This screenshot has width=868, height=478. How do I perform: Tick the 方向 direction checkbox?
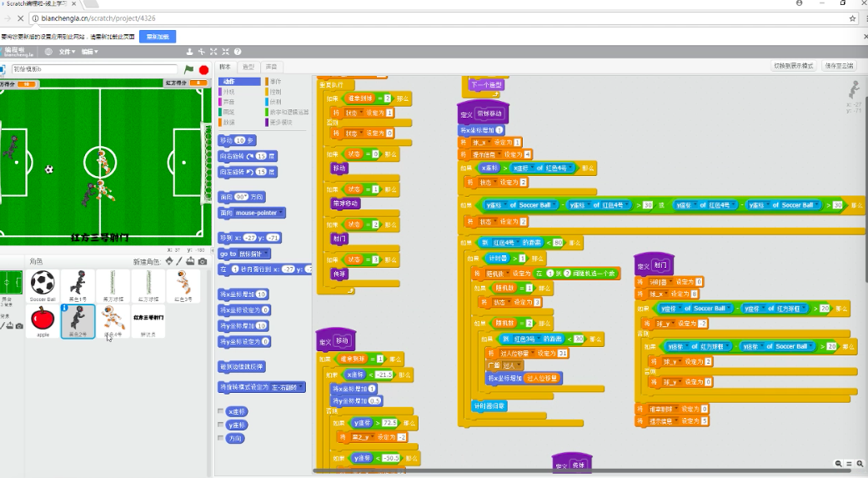(220, 438)
